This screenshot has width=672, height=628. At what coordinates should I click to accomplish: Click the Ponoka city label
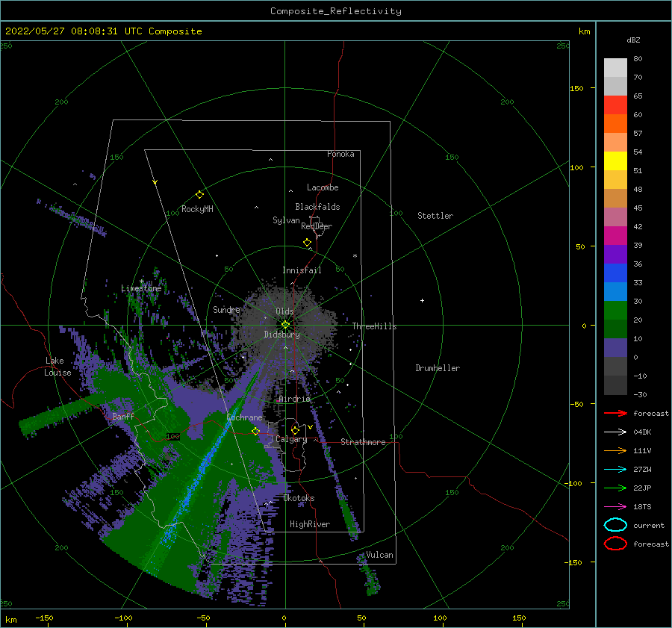pos(340,154)
